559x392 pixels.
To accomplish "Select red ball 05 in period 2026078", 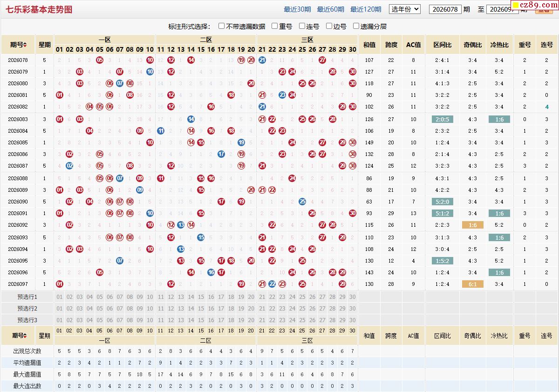I will click(100, 60).
